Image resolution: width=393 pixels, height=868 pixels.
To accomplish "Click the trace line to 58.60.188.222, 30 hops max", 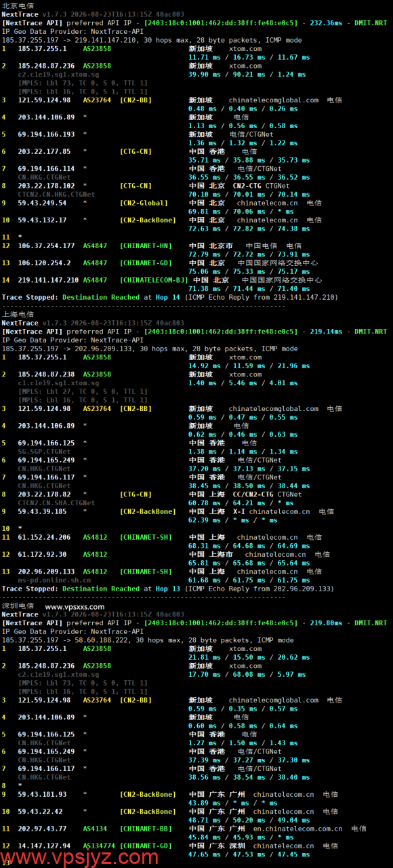I will pos(148,640).
